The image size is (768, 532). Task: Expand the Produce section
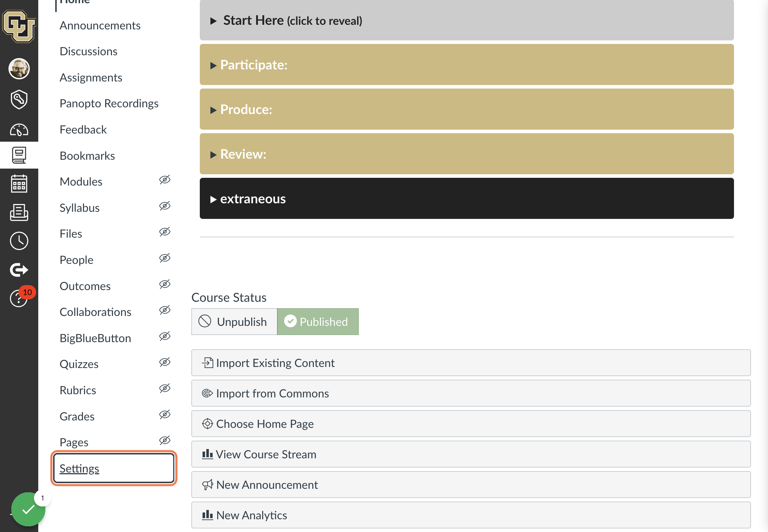(x=467, y=109)
